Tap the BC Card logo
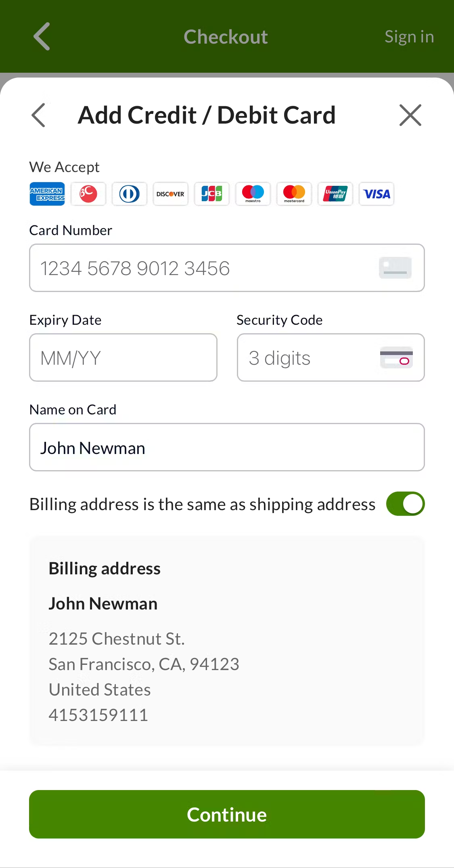454x868 pixels. (x=88, y=194)
